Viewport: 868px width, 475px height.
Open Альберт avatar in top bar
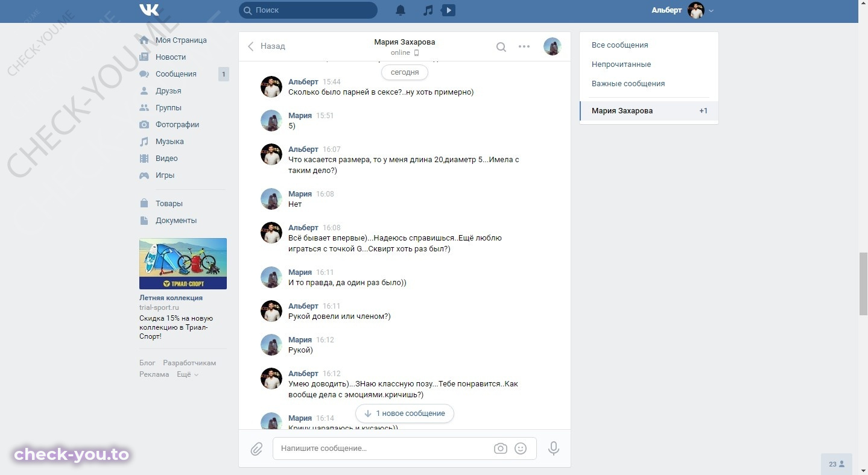click(x=696, y=10)
